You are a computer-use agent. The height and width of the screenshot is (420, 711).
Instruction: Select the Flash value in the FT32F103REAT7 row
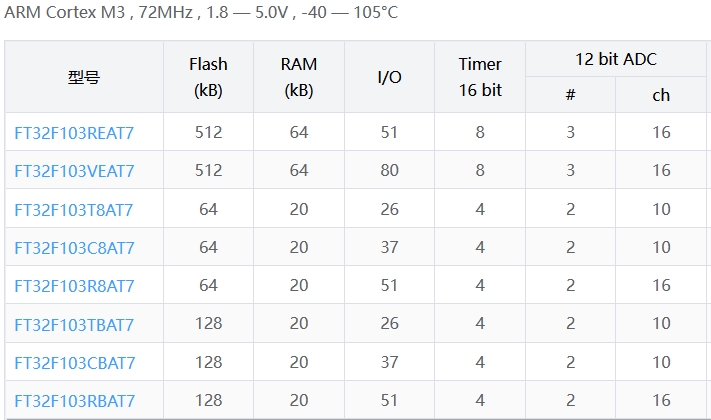point(208,132)
